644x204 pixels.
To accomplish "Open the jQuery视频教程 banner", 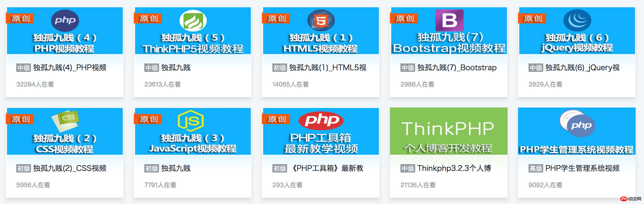I will click(577, 31).
